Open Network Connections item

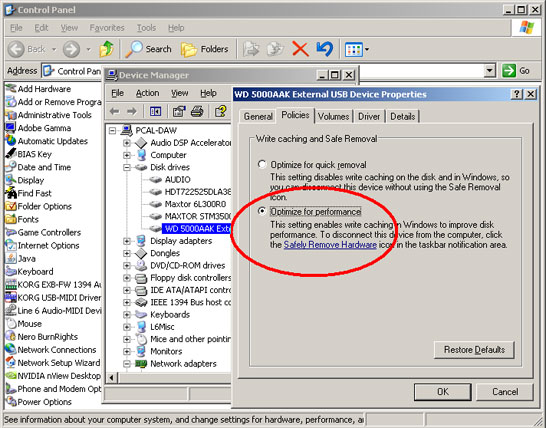51,350
